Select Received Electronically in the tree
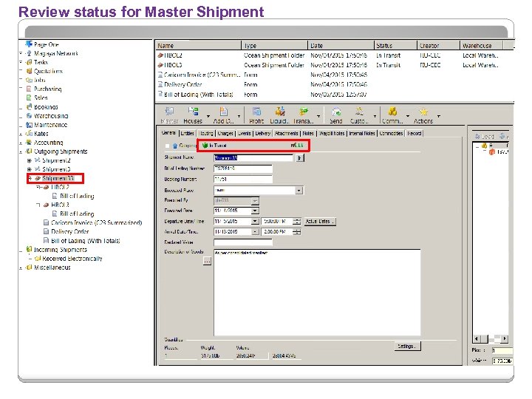 point(72,259)
